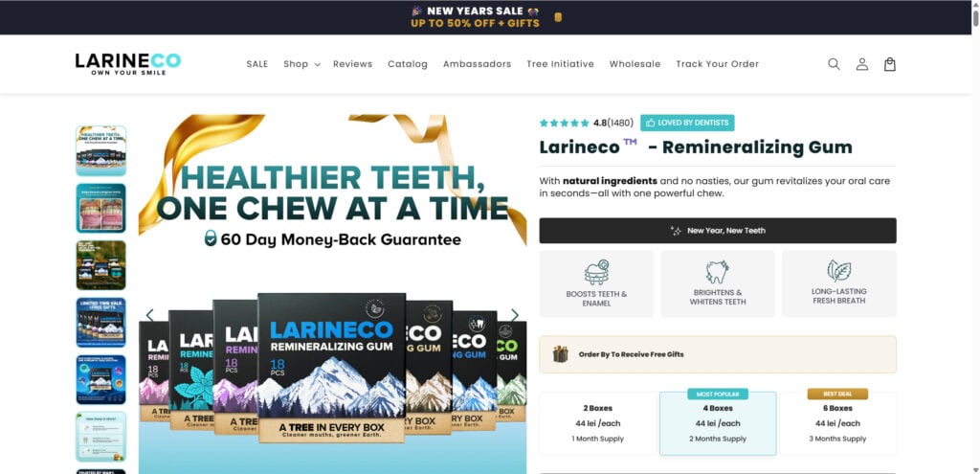Select the 6 Boxes best deal option
Viewport: 980px width, 474px height.
[837, 423]
